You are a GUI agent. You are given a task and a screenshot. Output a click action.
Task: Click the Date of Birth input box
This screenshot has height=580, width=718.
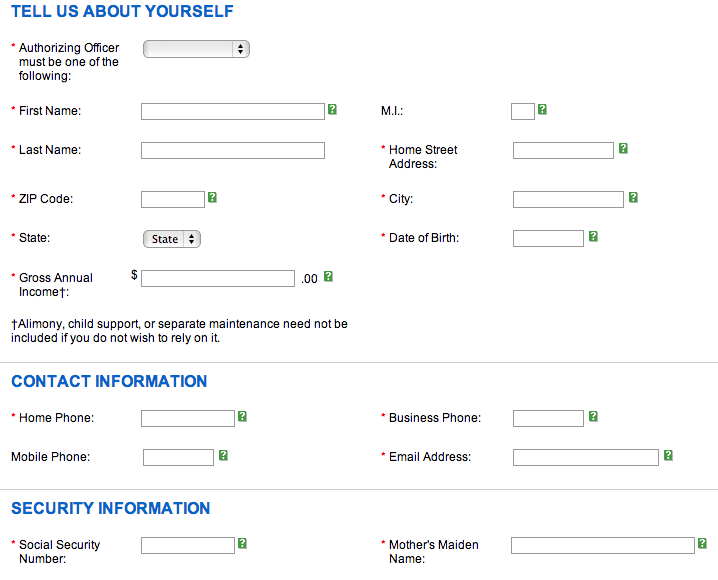tap(548, 239)
